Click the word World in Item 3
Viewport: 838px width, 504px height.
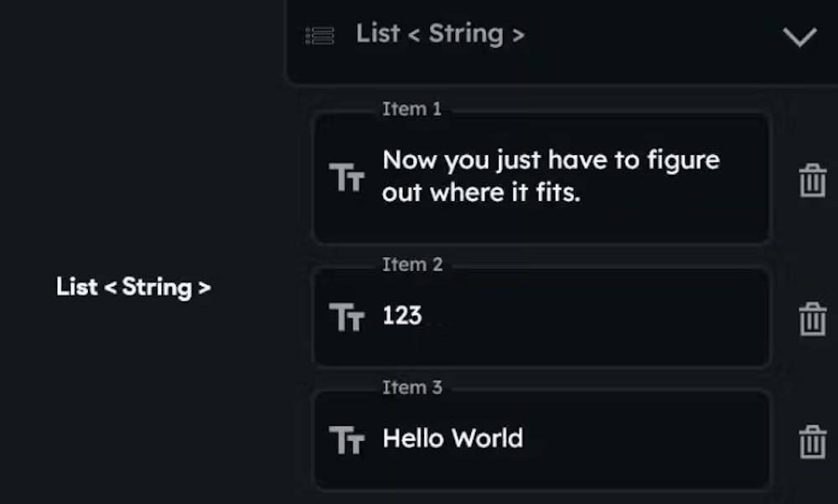coord(487,439)
